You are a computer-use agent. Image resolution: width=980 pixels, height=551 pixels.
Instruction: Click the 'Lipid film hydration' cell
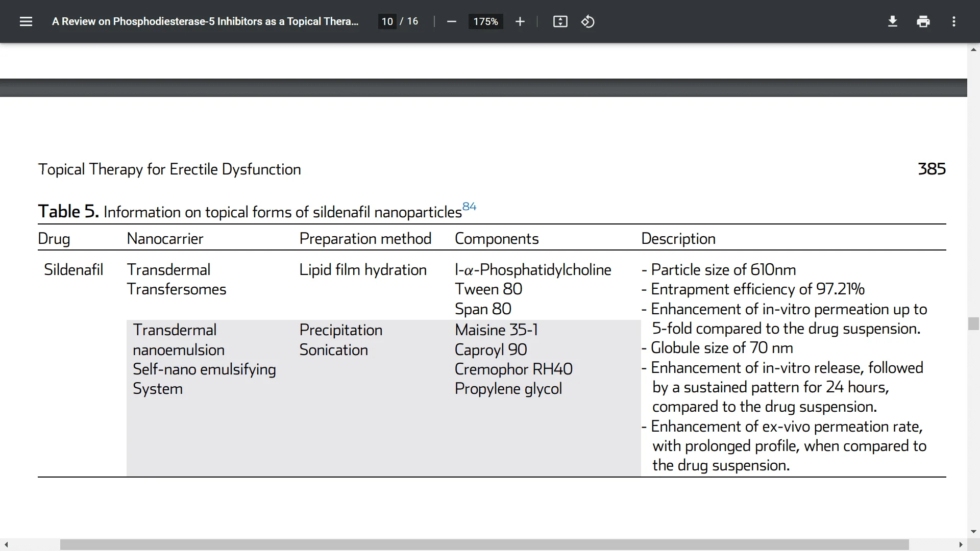[363, 269]
